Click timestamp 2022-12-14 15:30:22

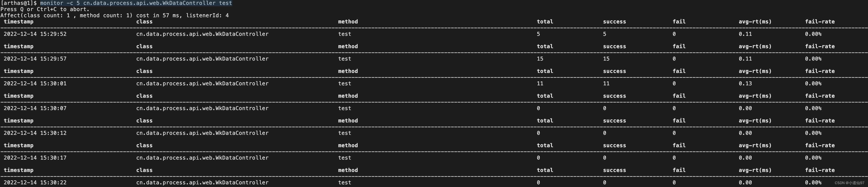[x=35, y=182]
